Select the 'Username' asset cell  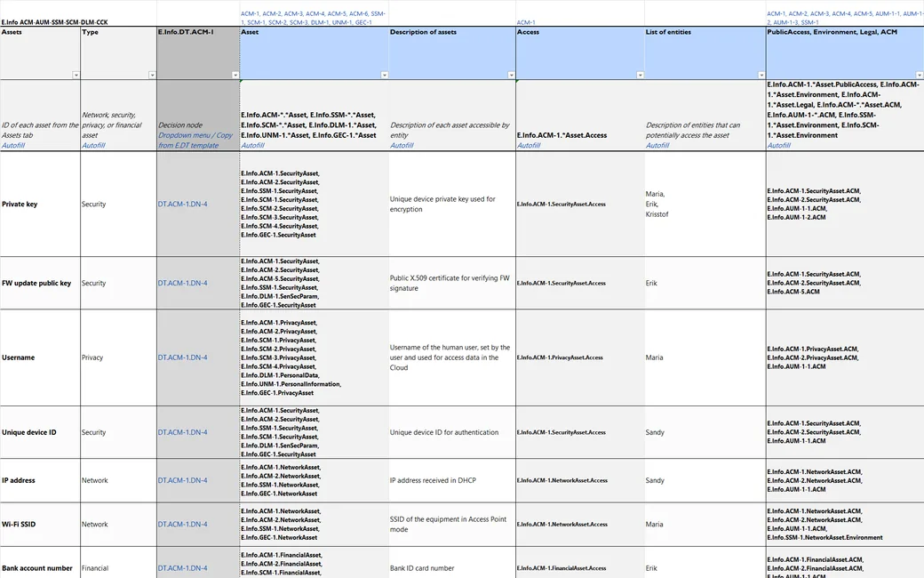click(40, 357)
